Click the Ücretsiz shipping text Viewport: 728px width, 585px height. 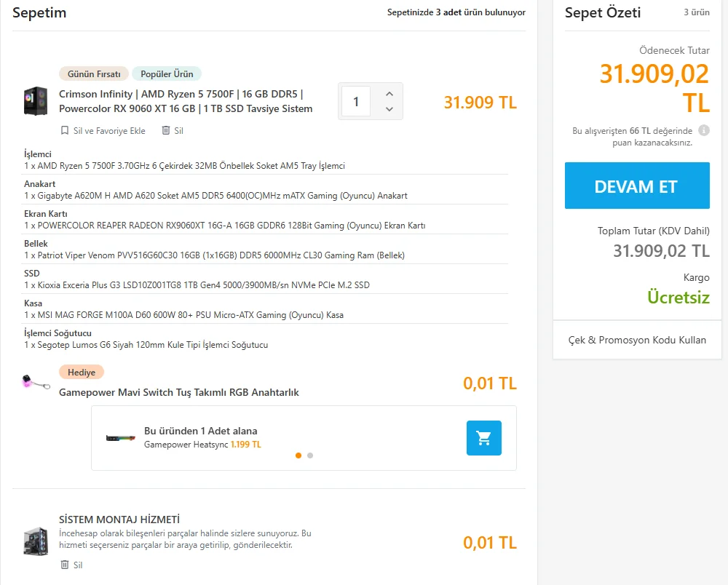(678, 298)
